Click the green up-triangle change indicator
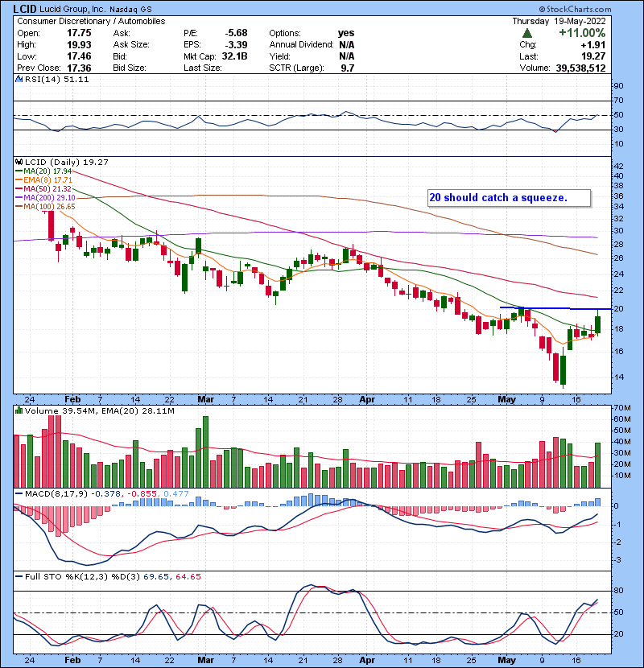644x668 pixels. [x=527, y=33]
